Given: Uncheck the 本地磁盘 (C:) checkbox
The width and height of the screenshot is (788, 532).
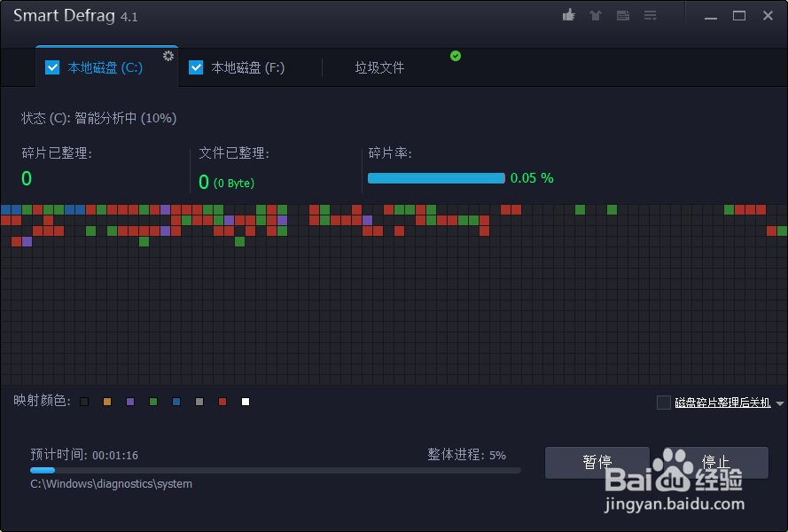Looking at the screenshot, I should (52, 67).
